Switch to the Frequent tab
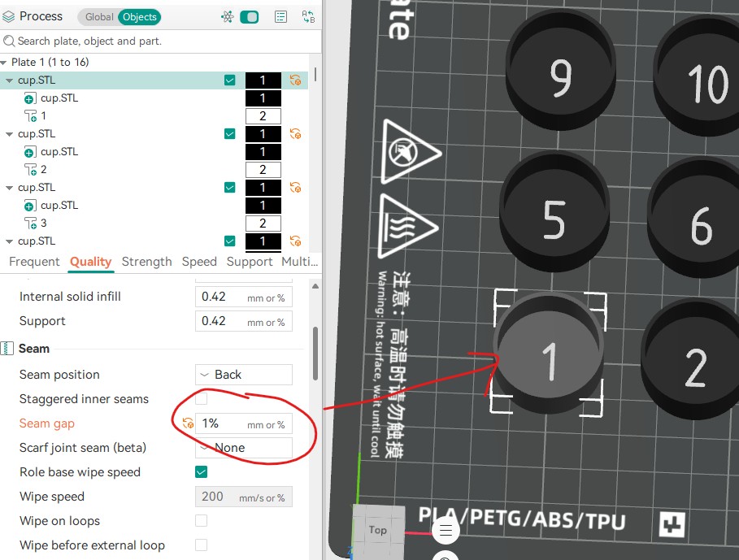This screenshot has height=560, width=739. pyautogui.click(x=34, y=262)
